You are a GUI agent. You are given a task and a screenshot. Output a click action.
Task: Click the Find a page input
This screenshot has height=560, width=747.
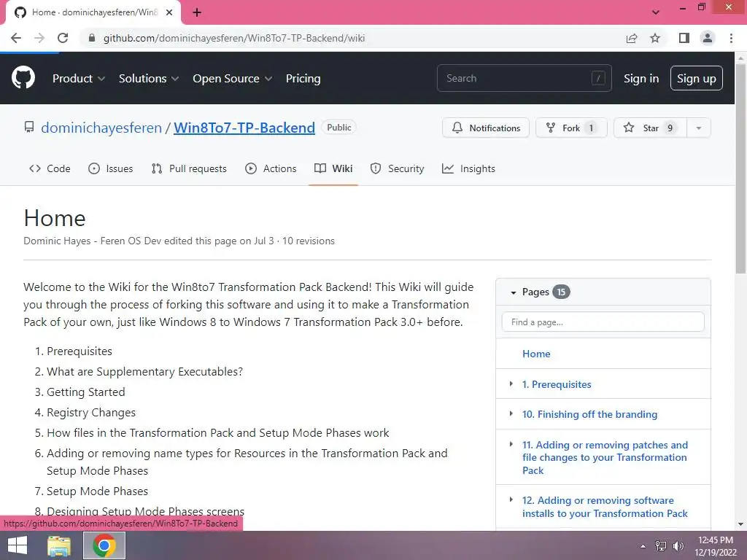click(603, 322)
